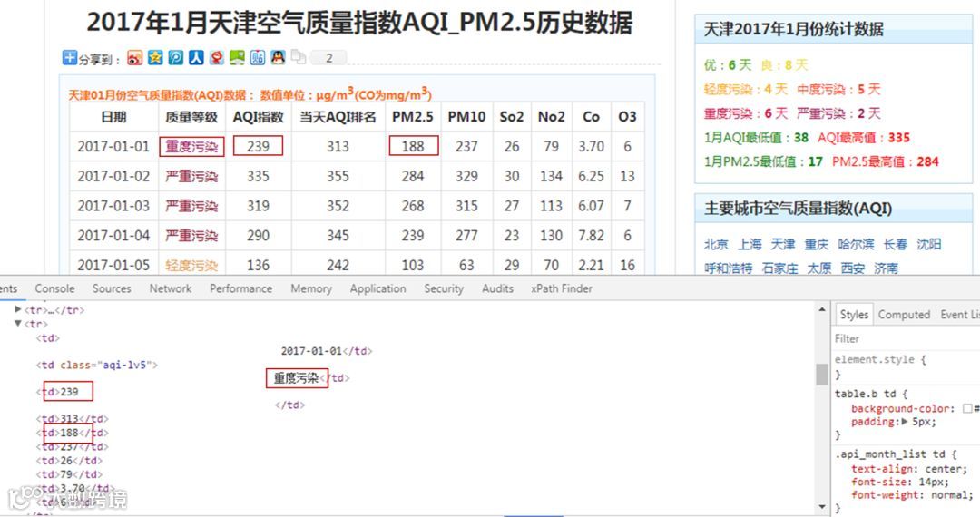
Task: Open the Audits tab
Action: (x=497, y=288)
